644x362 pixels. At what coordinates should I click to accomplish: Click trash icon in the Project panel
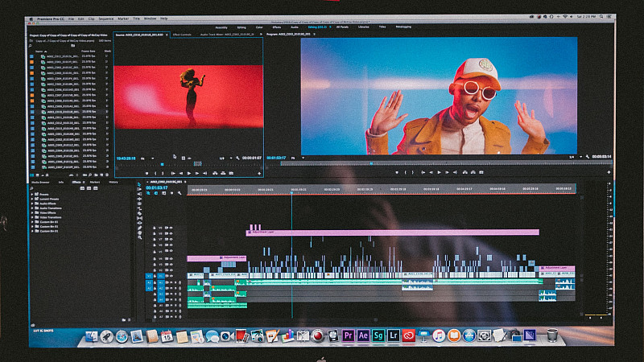[x=107, y=175]
